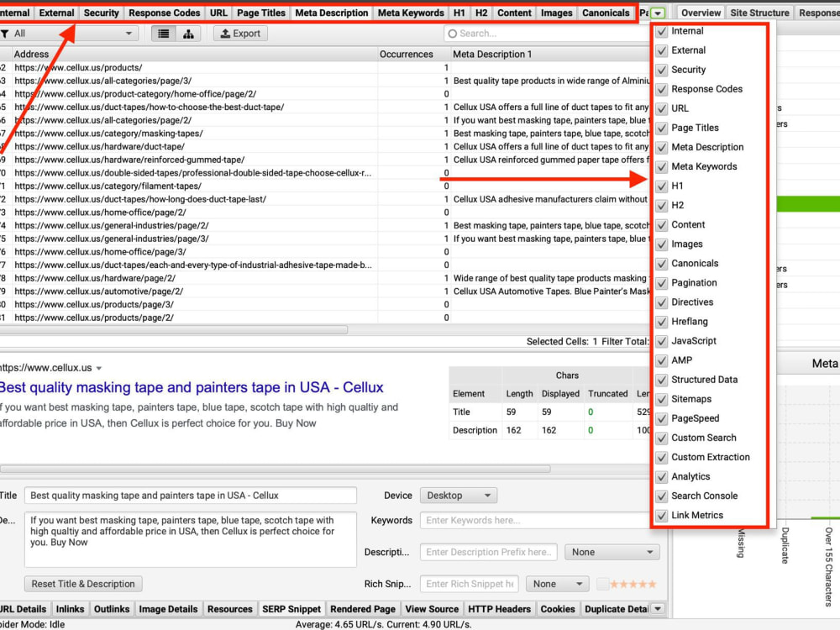Select the hardware/reinforced-gummed-tape/ URL row

tap(324, 160)
